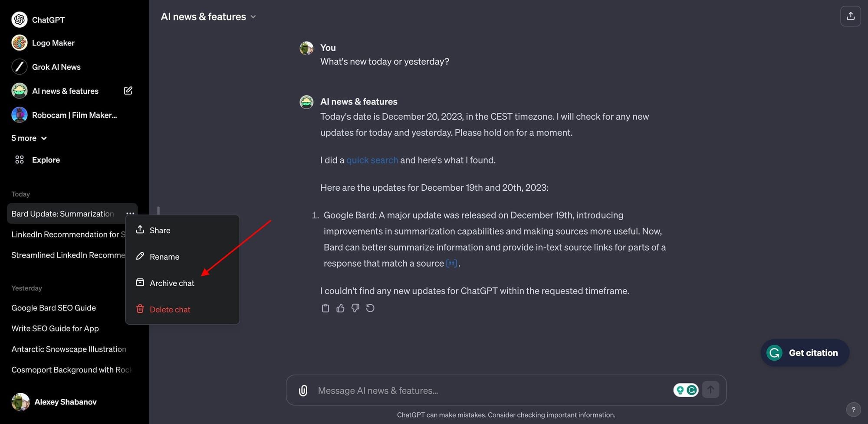Start a new chat with AI news & features
This screenshot has height=424, width=868.
[128, 90]
